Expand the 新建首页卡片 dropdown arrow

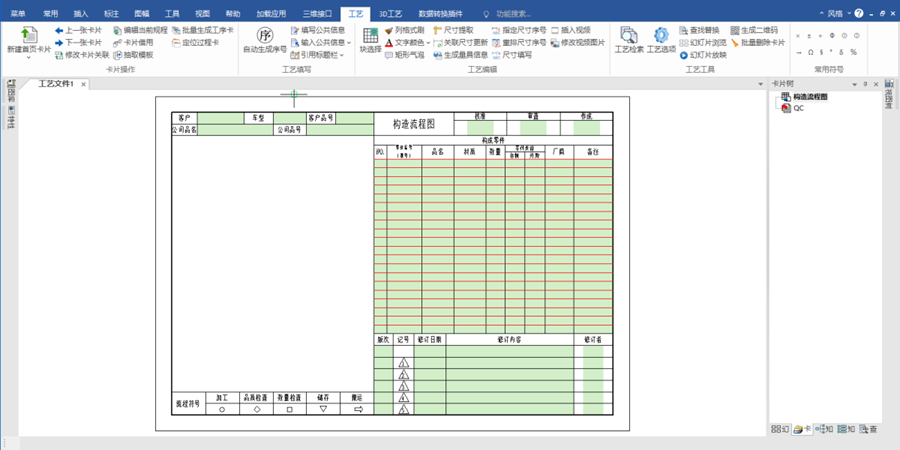coord(29,58)
